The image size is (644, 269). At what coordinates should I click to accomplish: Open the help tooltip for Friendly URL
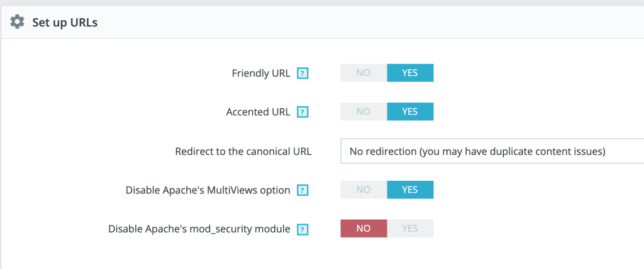point(303,74)
